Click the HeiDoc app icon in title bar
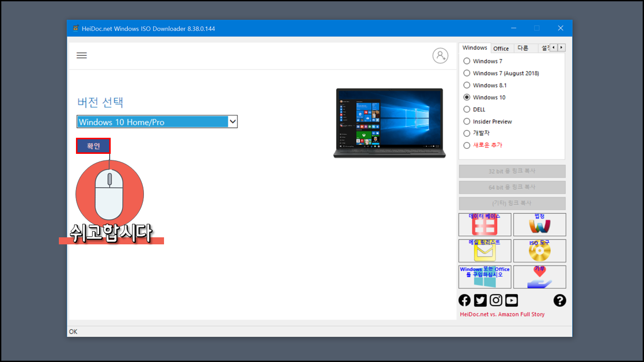644x362 pixels. click(75, 29)
